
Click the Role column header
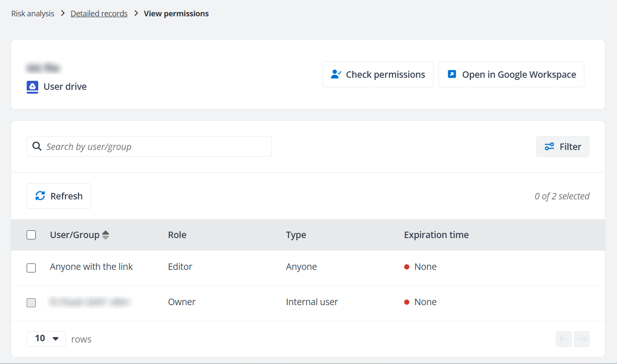177,235
